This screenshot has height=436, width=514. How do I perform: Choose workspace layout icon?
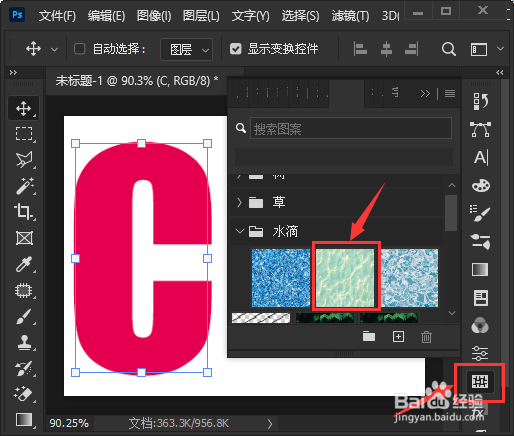(479, 49)
